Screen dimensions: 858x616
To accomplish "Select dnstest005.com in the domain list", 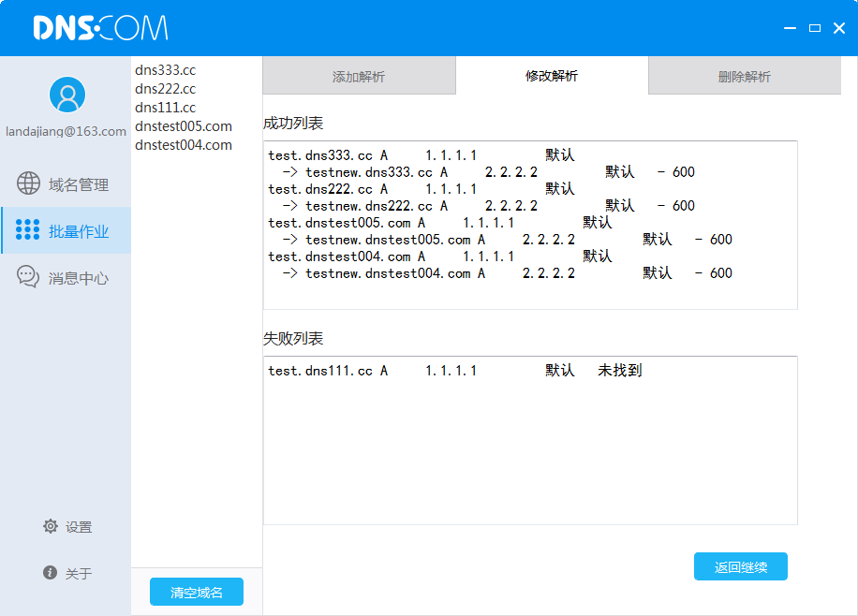I will (184, 126).
